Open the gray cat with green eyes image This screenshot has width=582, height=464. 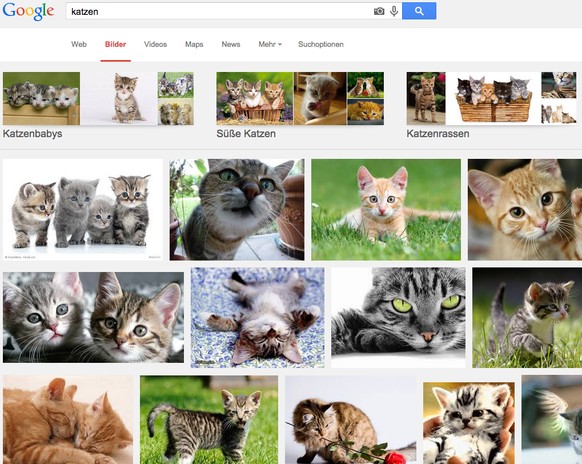coord(398,318)
